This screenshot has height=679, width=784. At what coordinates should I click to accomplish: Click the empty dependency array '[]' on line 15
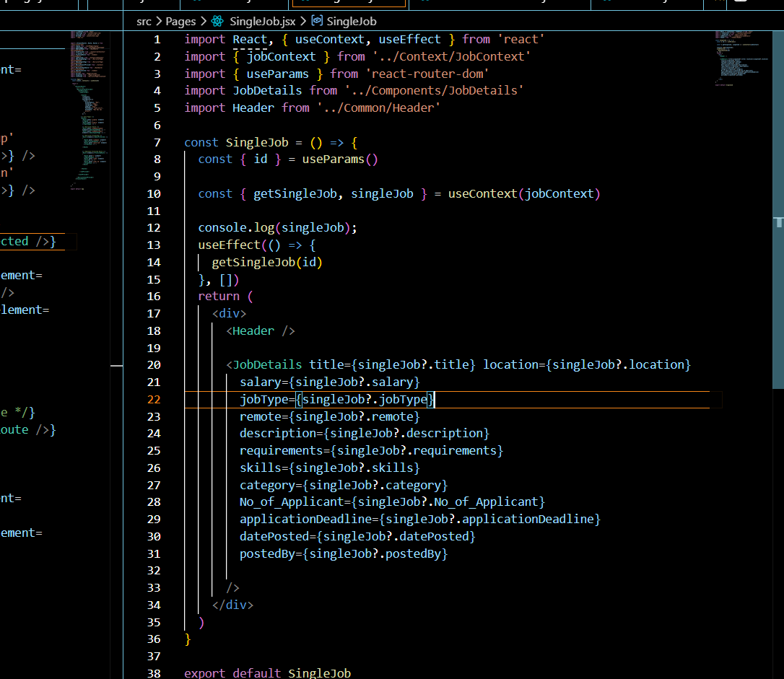click(225, 280)
